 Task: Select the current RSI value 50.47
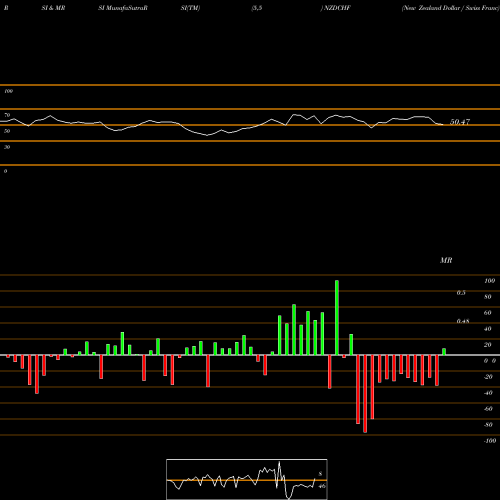click(x=460, y=122)
